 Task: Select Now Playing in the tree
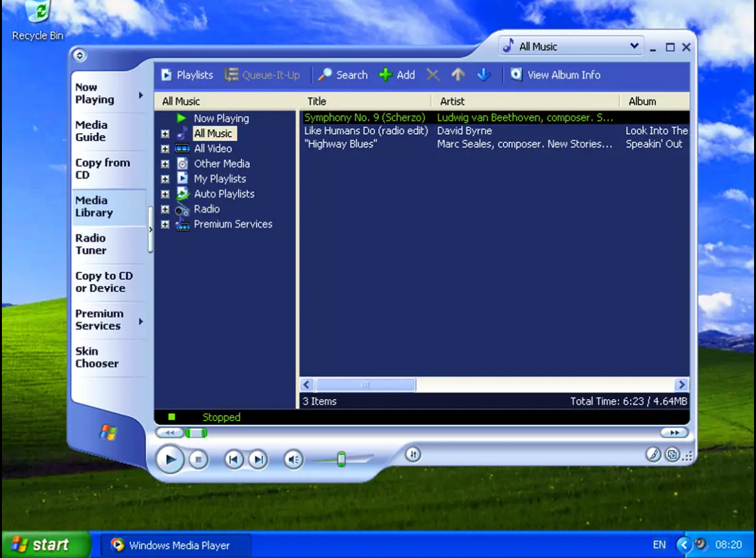point(221,119)
